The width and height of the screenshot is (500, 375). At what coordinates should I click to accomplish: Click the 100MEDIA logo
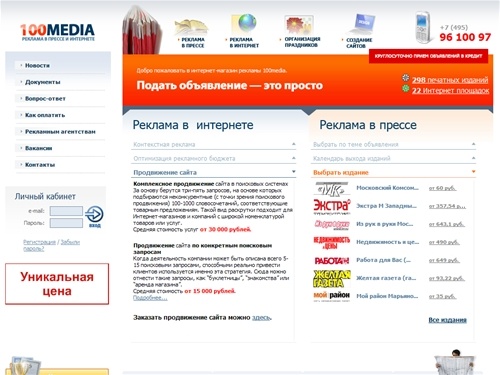click(x=57, y=32)
